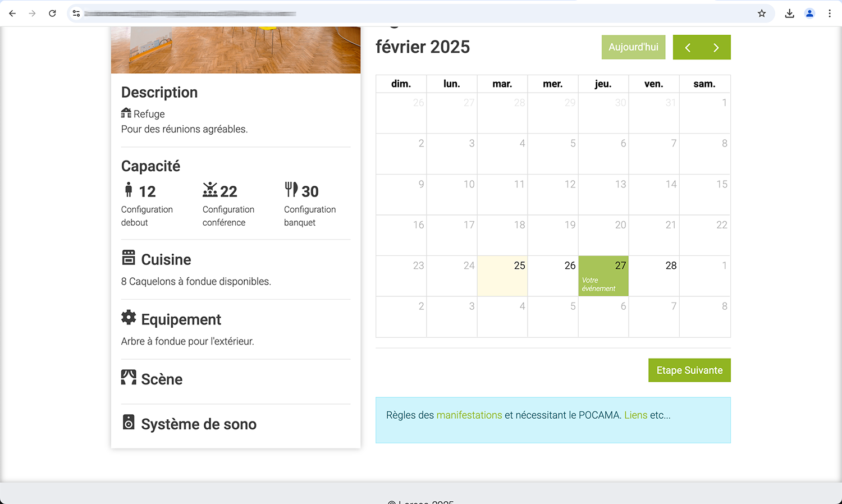
Task: Go to previous month in calendar
Action: coord(688,48)
